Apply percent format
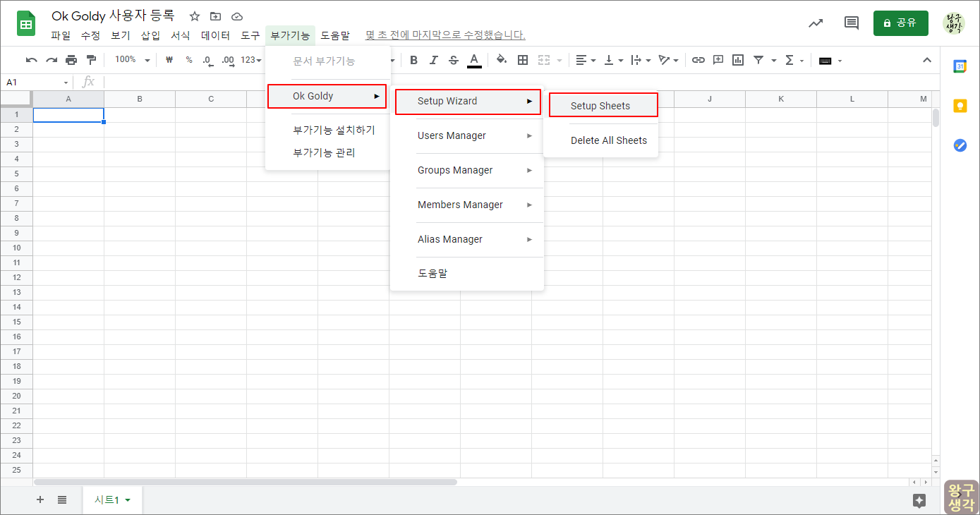980x515 pixels. coord(189,60)
